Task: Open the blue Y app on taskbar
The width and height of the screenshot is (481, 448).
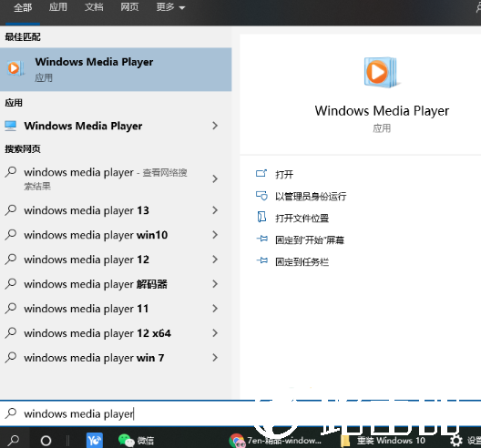Action: [95, 441]
